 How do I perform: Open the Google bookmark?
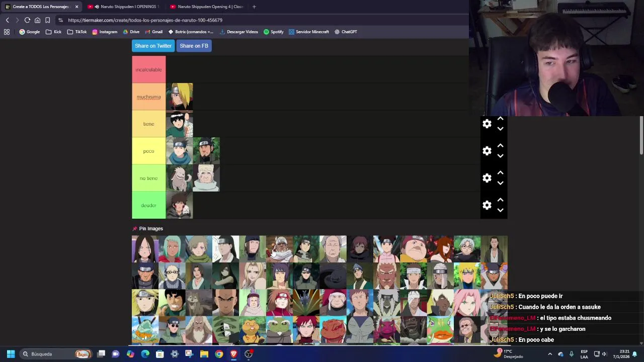click(30, 32)
